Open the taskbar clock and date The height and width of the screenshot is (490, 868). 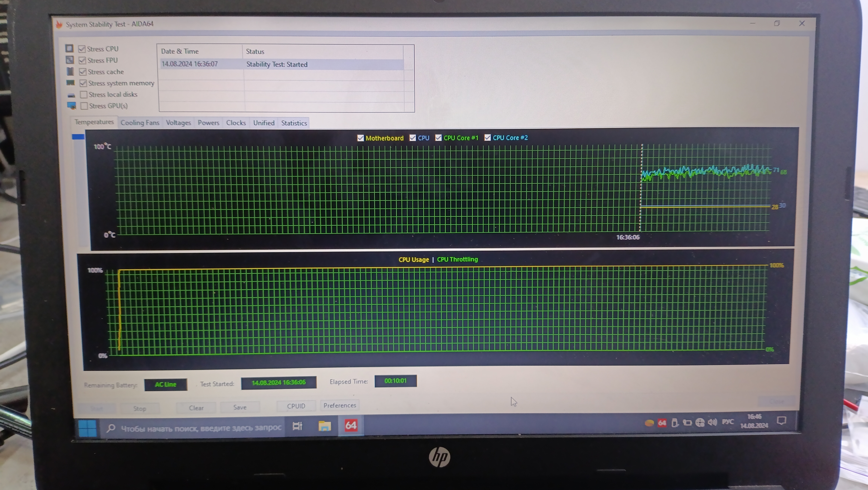pyautogui.click(x=754, y=421)
